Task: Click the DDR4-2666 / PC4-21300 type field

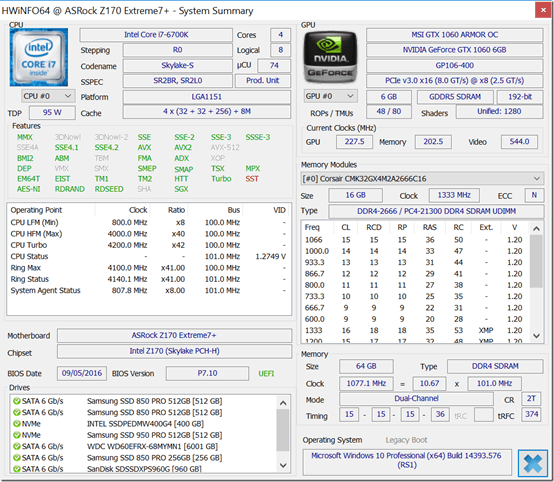Action: 436,211
